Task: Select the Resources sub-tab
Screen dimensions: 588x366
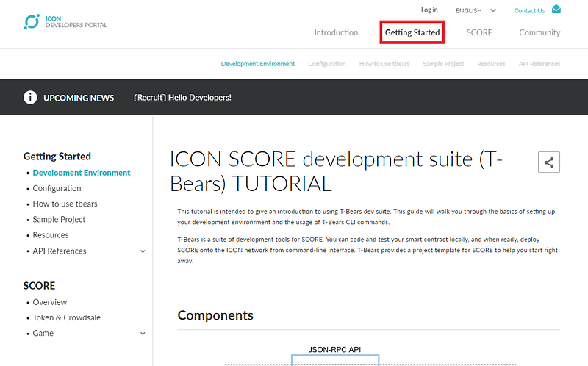Action: click(491, 64)
